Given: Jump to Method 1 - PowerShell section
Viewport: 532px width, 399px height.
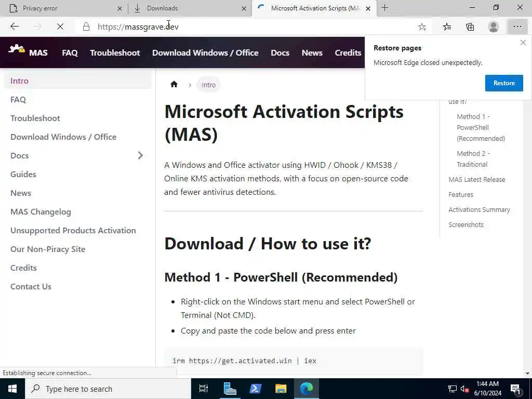Looking at the screenshot, I should tap(481, 127).
